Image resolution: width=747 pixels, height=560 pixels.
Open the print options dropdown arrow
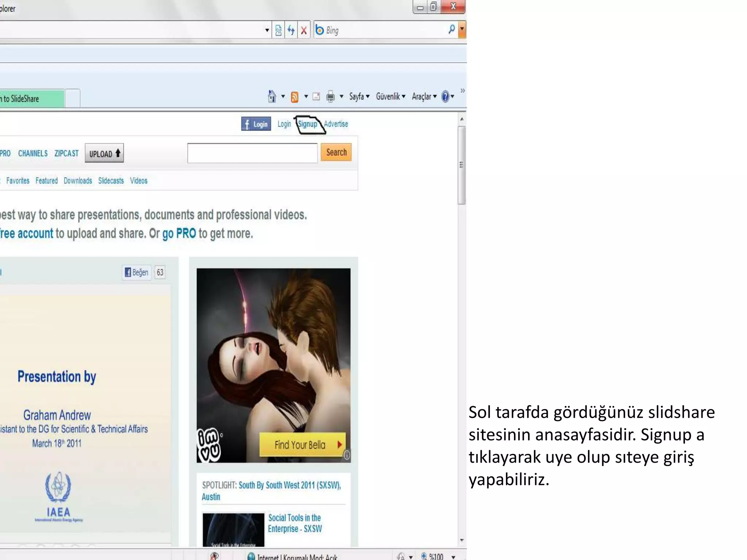click(341, 97)
